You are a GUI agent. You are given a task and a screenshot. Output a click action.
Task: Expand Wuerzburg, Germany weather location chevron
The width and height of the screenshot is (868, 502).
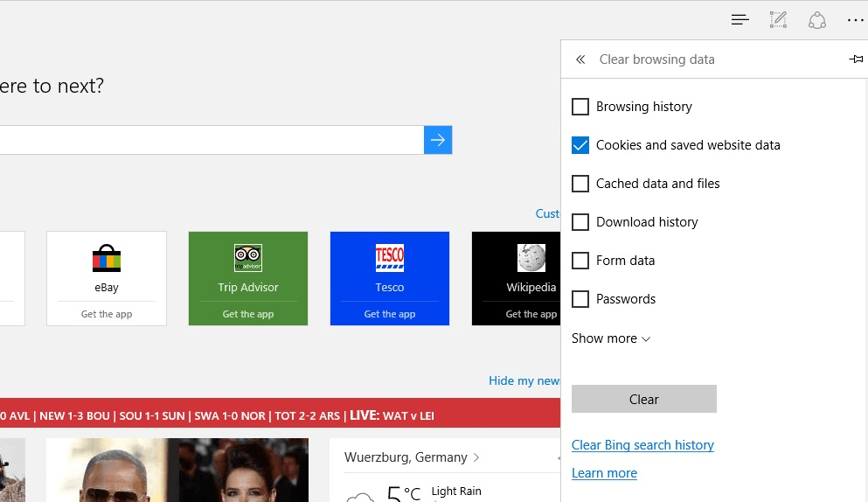coord(476,457)
